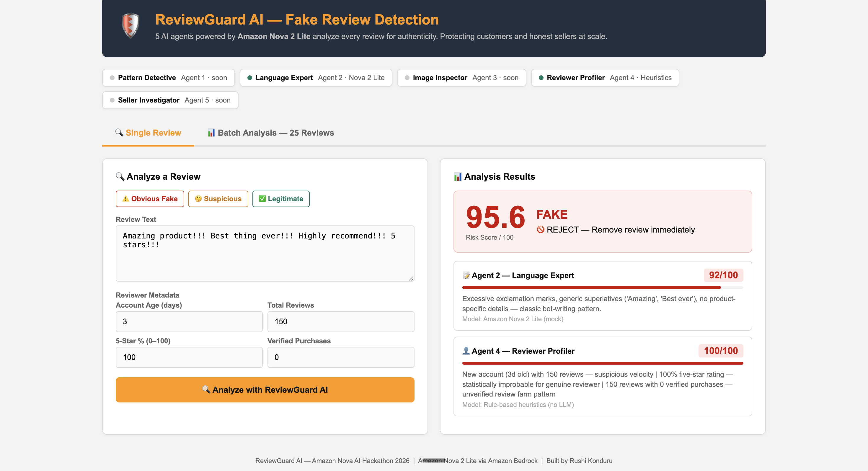Viewport: 868px width, 471px height.
Task: Grab the Review Text resize handle
Action: point(411,278)
